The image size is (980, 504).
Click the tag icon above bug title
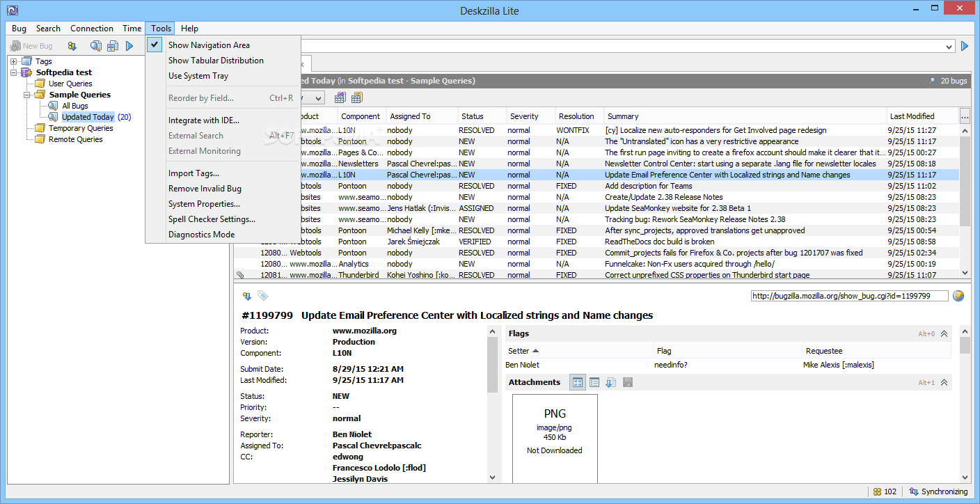pos(262,296)
